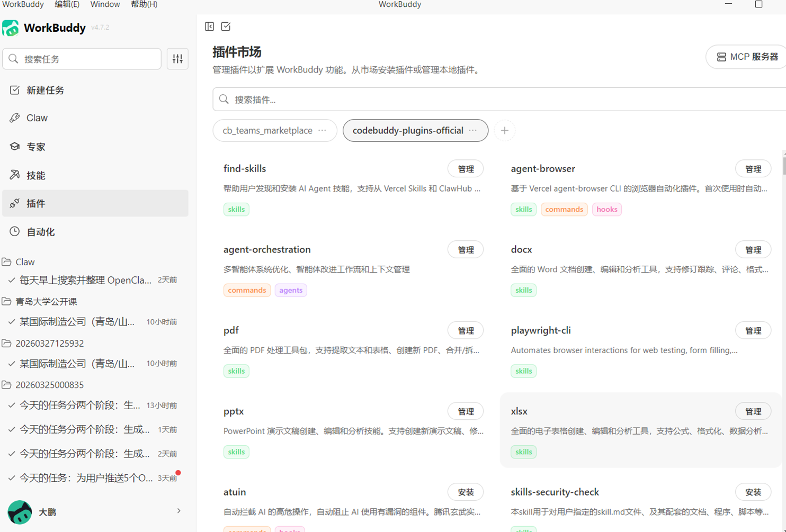
Task: Click the 新建任务 sidebar icon
Action: (14, 90)
